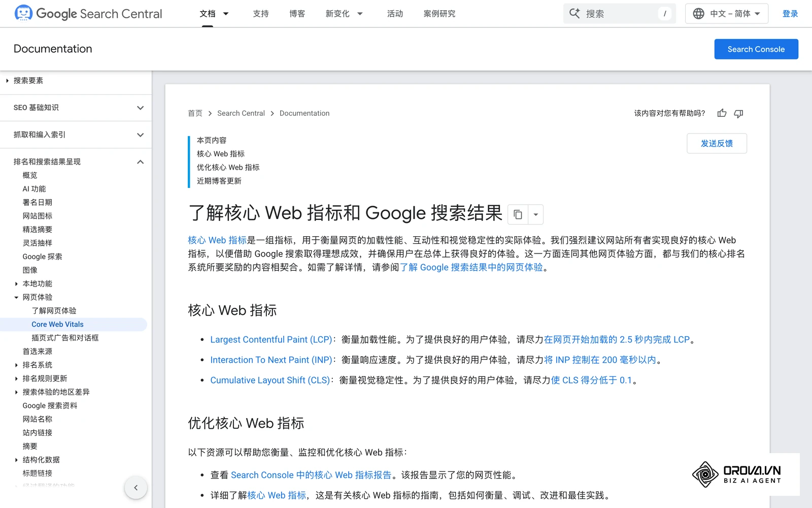Expand 本地功能 in the sidebar
The height and width of the screenshot is (508, 812).
click(x=16, y=283)
